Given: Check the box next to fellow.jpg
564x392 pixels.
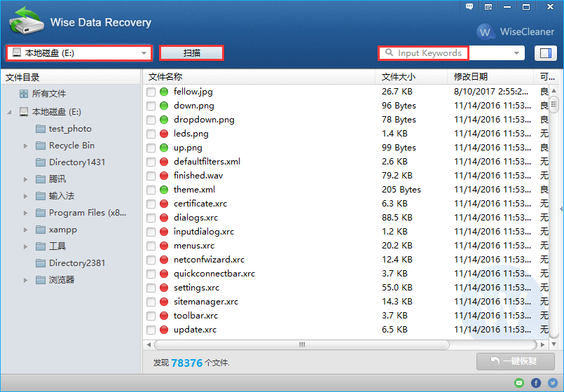Looking at the screenshot, I should point(151,92).
